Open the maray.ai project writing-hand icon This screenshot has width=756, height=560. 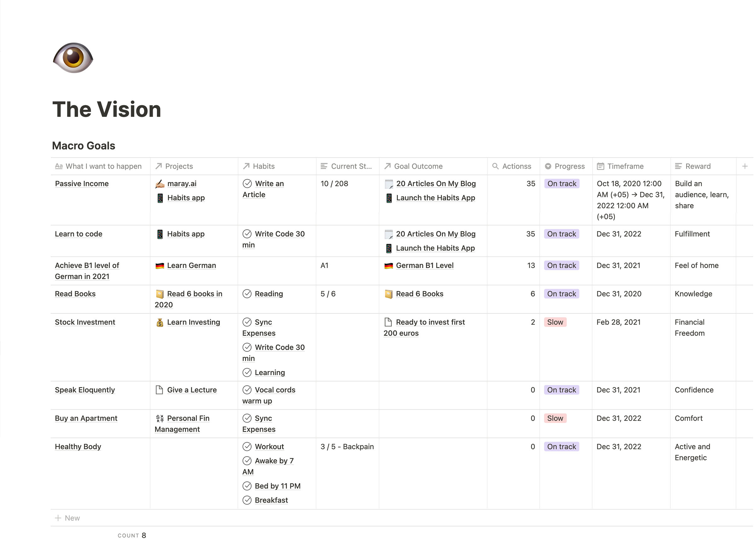click(160, 184)
